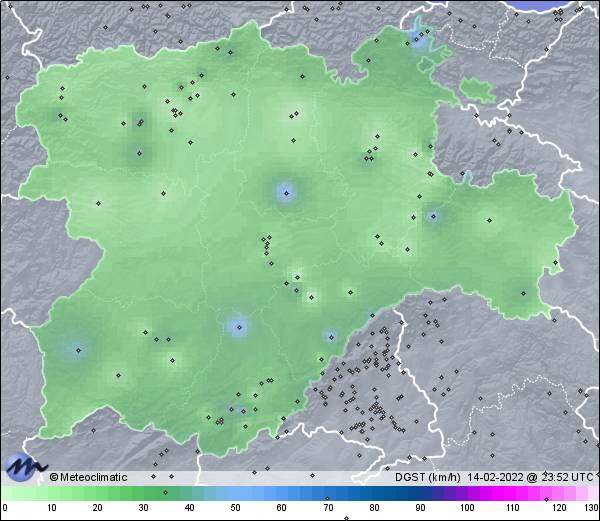Click the scale label 10
Screen dimensions: 600x521
[x=51, y=508]
